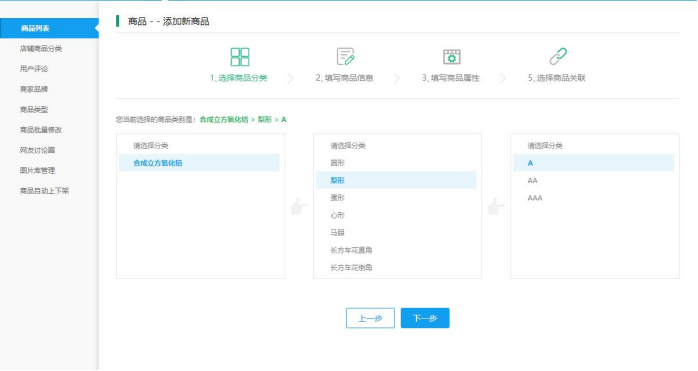Viewport: 698px width, 371px height.
Task: Click 请选择分类 header above 合成立方氧化锆
Action: tap(150, 146)
